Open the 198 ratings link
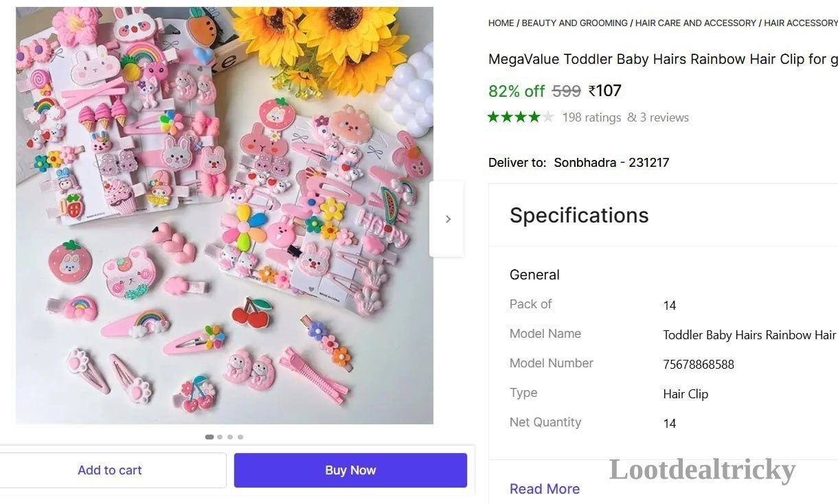838x504 pixels. point(591,117)
